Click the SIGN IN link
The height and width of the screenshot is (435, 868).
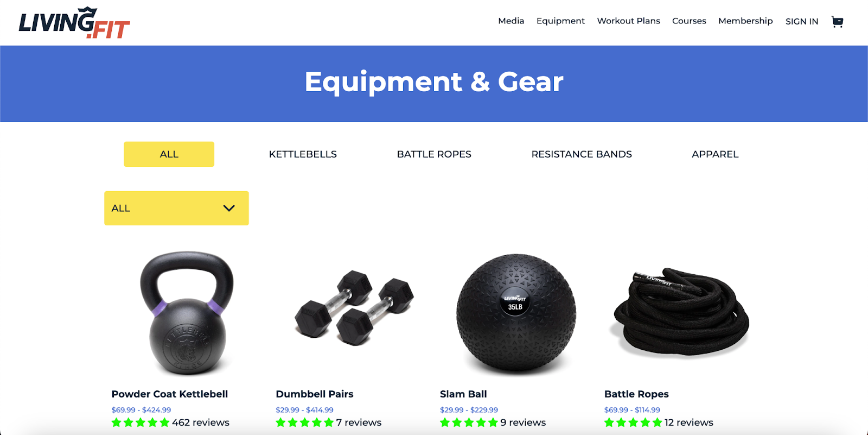[x=802, y=21]
